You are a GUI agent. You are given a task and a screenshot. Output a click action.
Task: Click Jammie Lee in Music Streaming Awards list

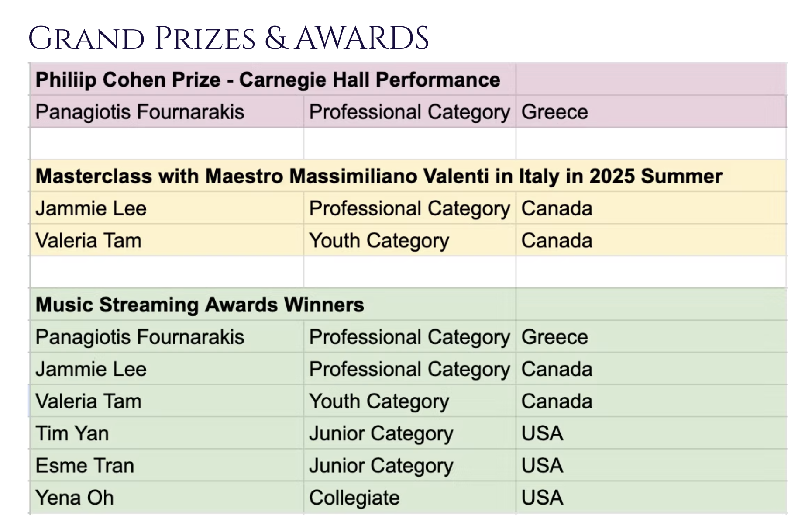click(x=91, y=369)
